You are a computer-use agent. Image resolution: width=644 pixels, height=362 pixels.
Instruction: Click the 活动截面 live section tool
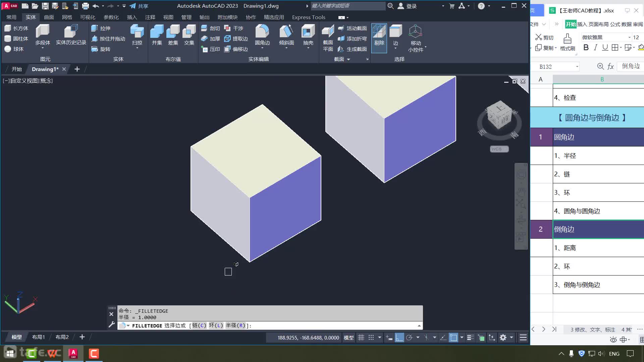click(x=353, y=28)
